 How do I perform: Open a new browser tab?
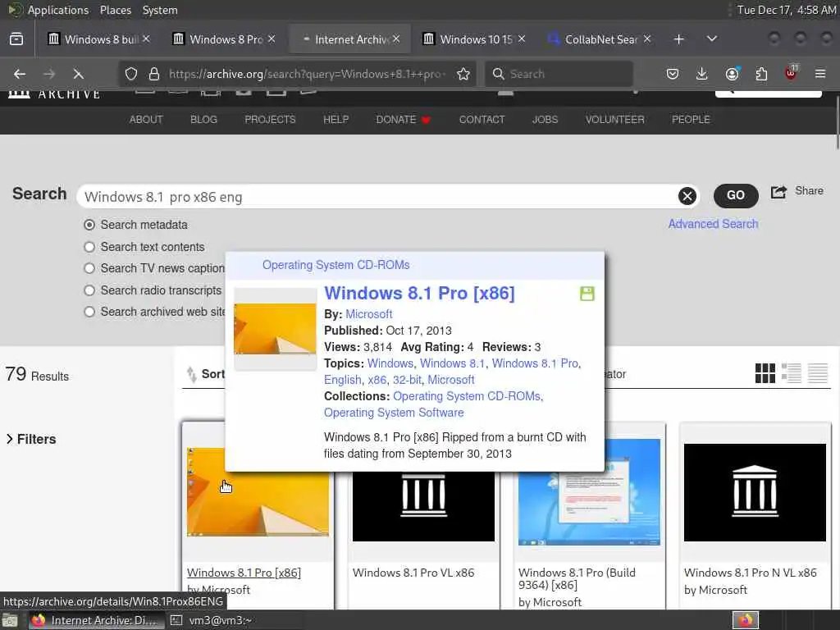click(678, 39)
